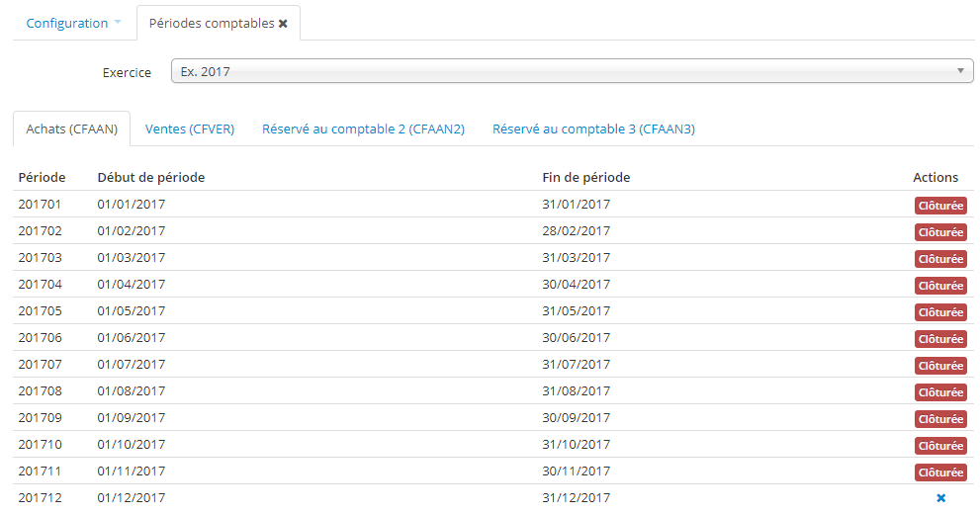Click start date 01/04/2017
The height and width of the screenshot is (514, 980).
point(132,284)
